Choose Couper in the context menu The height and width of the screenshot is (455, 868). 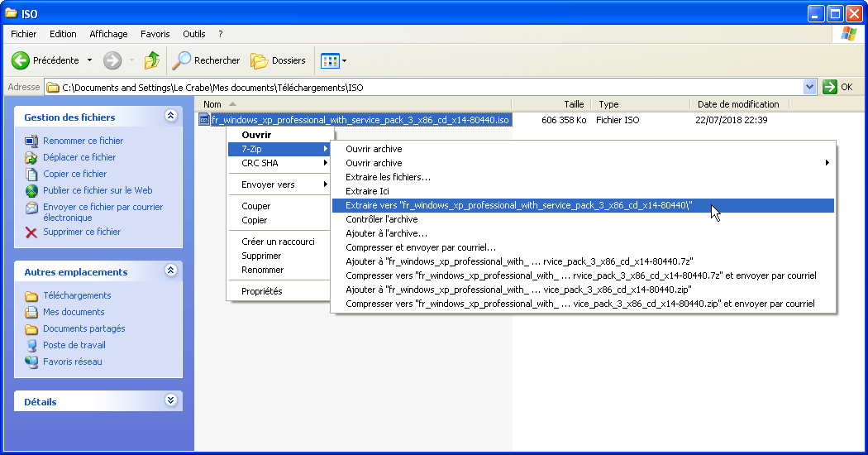pos(279,206)
